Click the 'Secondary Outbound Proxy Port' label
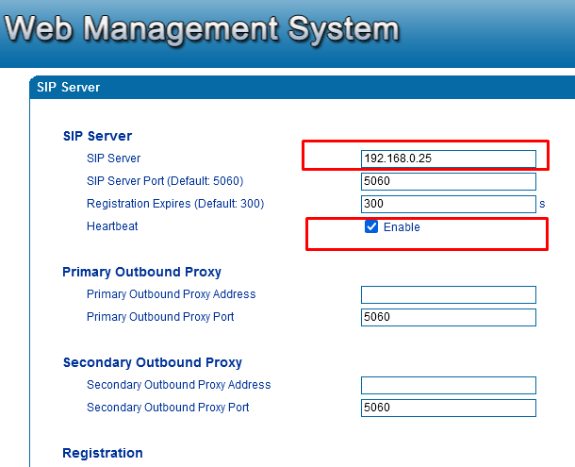The image size is (575, 467). tap(168, 408)
